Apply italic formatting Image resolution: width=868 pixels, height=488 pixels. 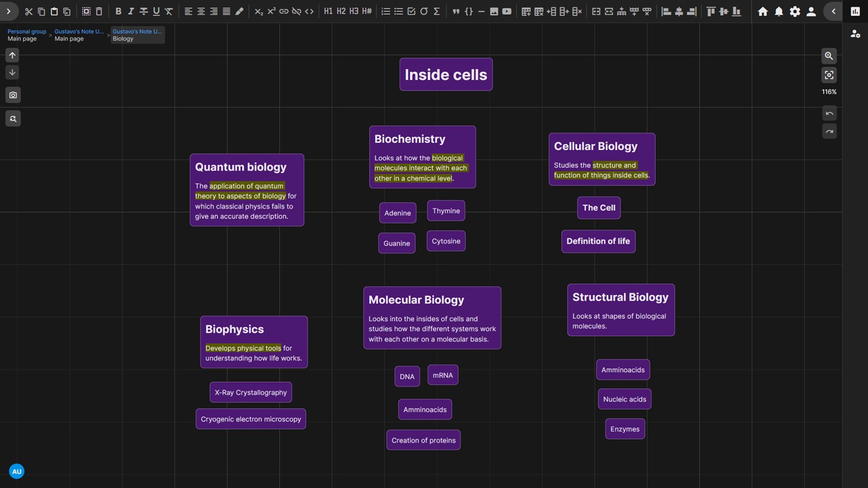point(131,11)
